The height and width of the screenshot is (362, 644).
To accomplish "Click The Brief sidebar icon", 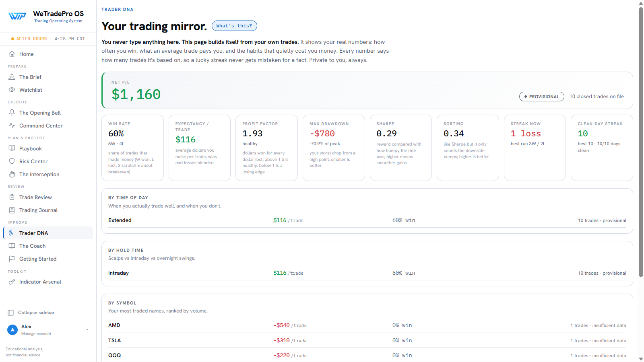I will (x=12, y=77).
